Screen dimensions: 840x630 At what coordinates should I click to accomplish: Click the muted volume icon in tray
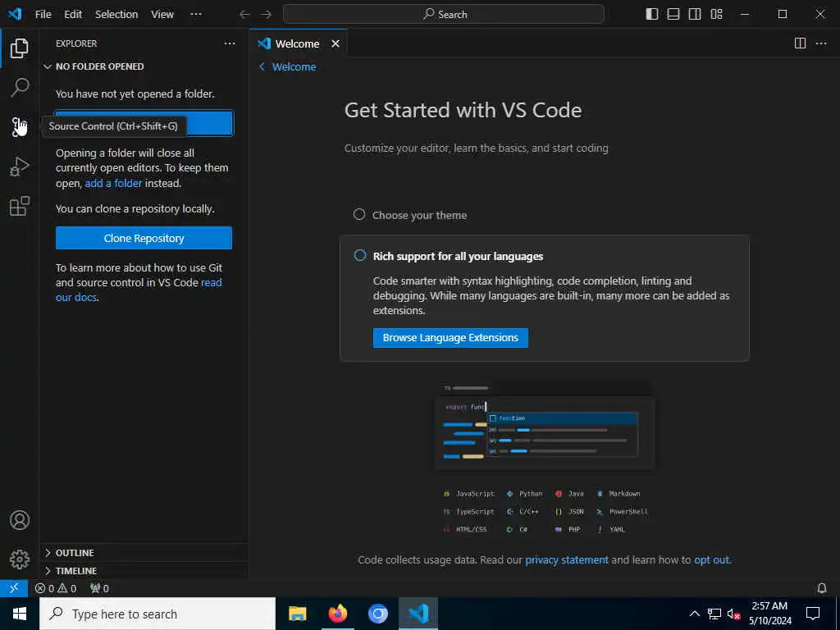click(733, 614)
